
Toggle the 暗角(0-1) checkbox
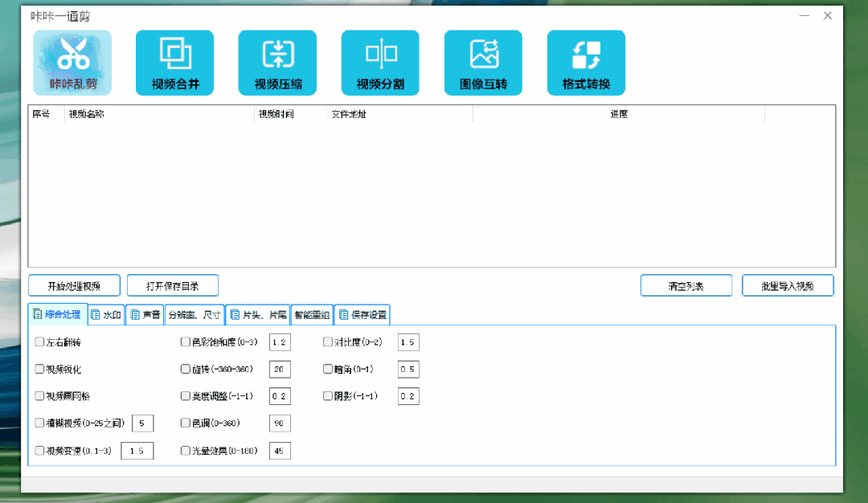(x=328, y=369)
